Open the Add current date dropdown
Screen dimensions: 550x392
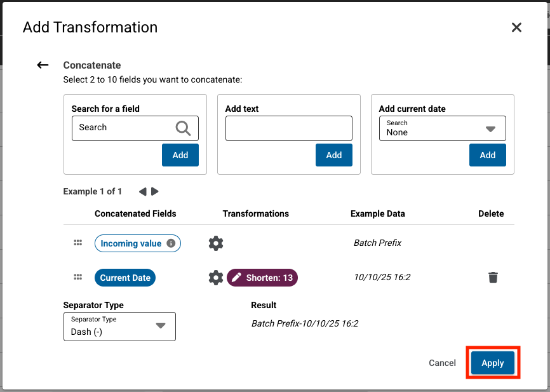(x=442, y=128)
